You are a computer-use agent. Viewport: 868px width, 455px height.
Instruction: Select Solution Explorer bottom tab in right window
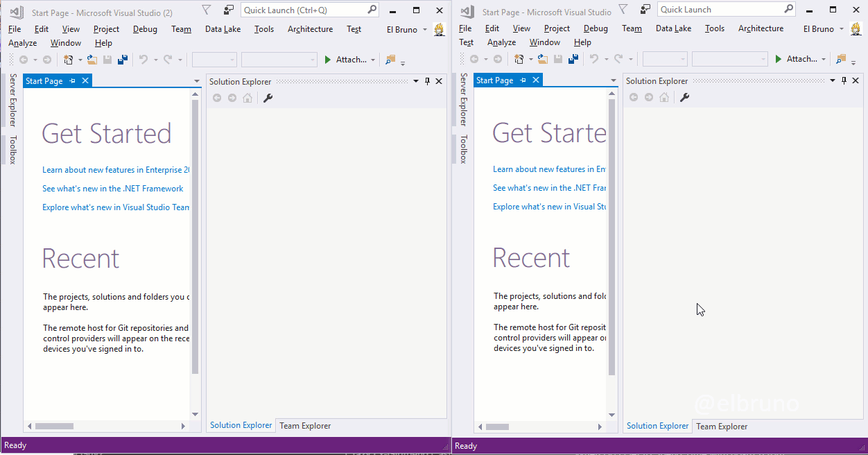tap(658, 426)
